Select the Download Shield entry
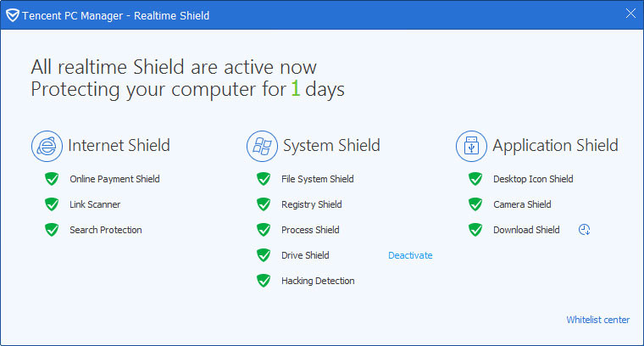The width and height of the screenshot is (644, 346). [526, 230]
